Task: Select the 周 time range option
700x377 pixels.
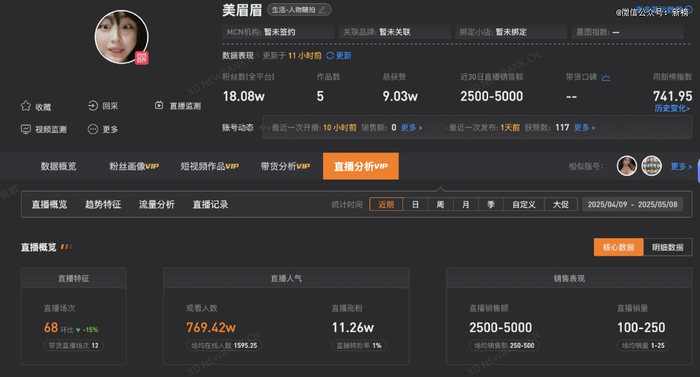Action: (440, 205)
